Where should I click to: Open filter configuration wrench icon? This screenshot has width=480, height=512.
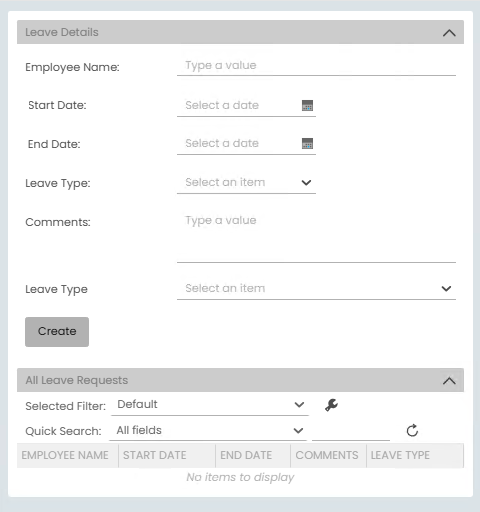tap(331, 405)
